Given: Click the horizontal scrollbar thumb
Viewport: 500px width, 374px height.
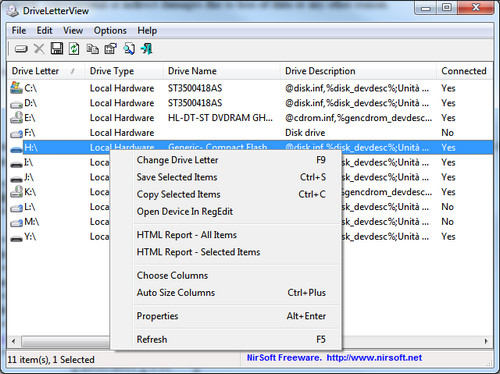Looking at the screenshot, I should 65,341.
